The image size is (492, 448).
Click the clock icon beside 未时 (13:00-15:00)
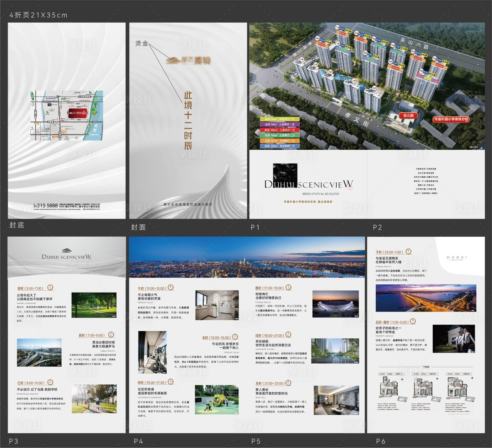pos(235,337)
